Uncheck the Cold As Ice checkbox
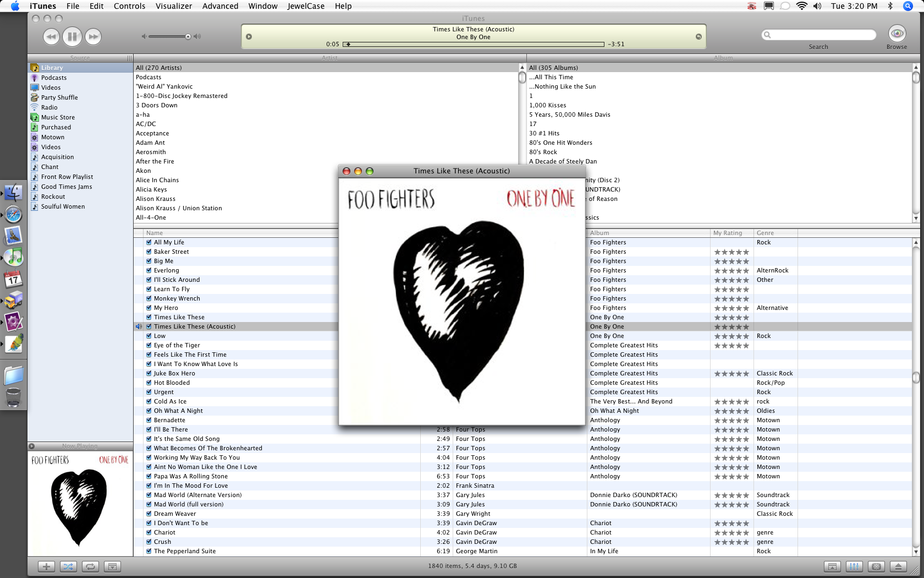 click(149, 401)
